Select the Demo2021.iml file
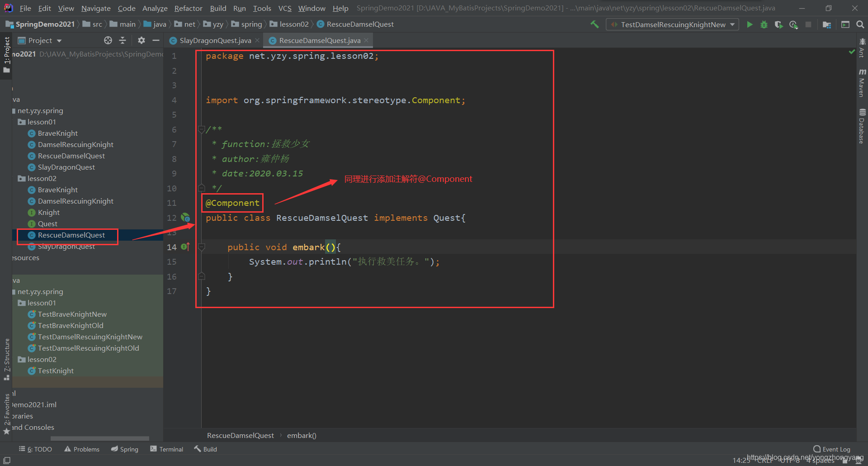This screenshot has height=466, width=868. point(34,405)
